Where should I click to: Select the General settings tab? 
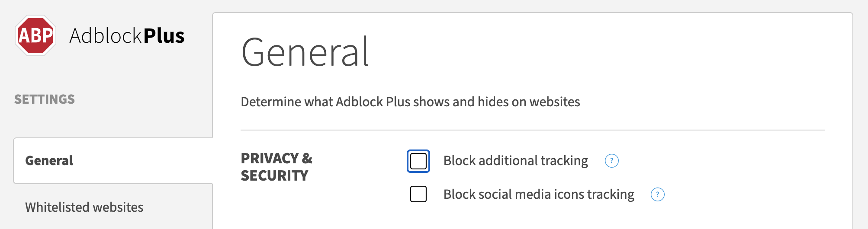coord(113,161)
